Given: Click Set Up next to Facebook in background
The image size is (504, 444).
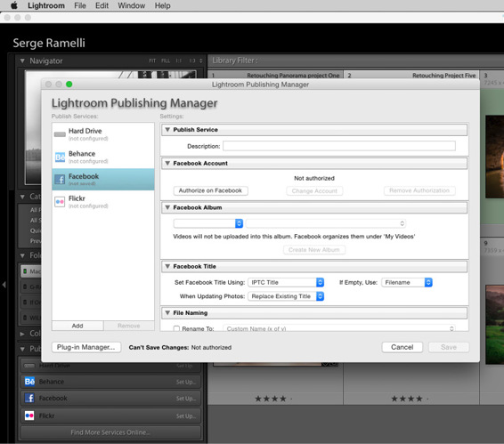Looking at the screenshot, I should pos(186,399).
